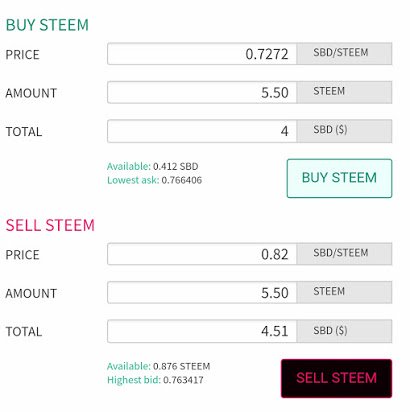Image resolution: width=410 pixels, height=412 pixels.
Task: Click the BUY STEEM section heading
Action: [47, 25]
